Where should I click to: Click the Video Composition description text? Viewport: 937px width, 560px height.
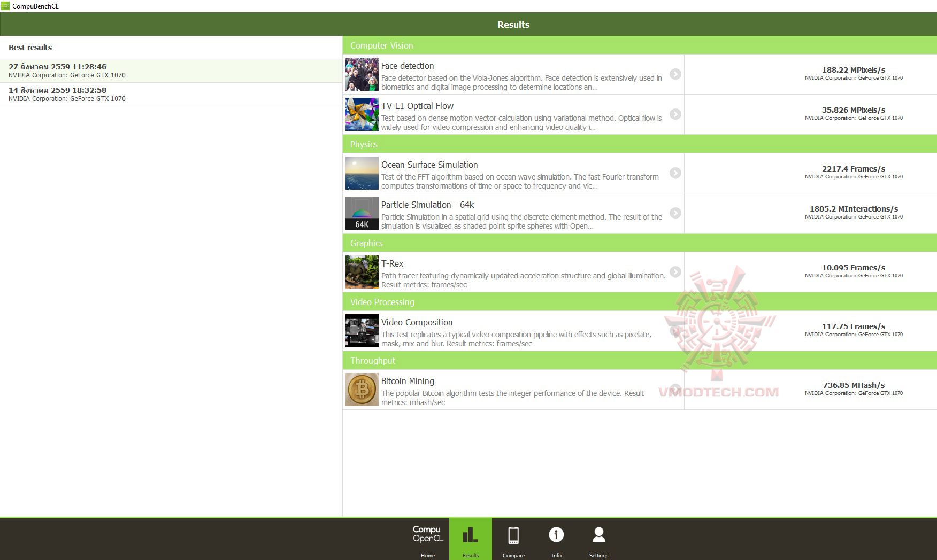pyautogui.click(x=516, y=339)
